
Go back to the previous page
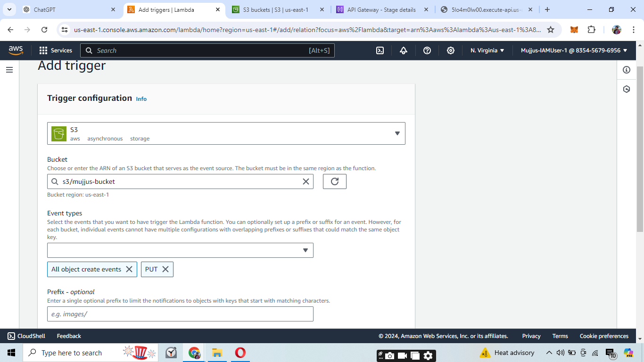10,30
